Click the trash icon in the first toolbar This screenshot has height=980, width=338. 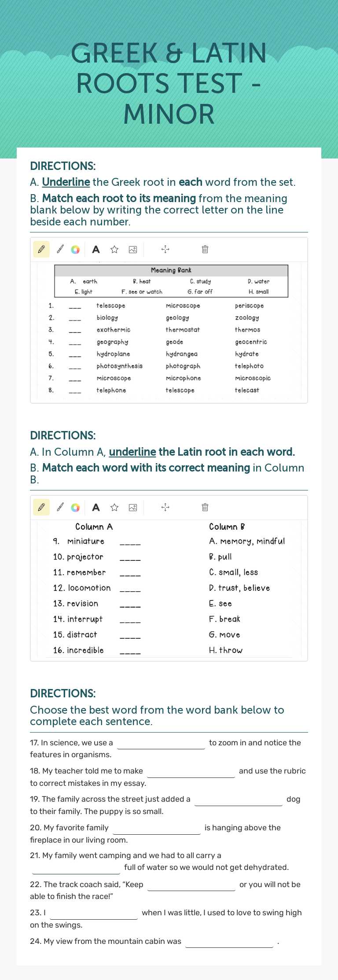tap(204, 249)
